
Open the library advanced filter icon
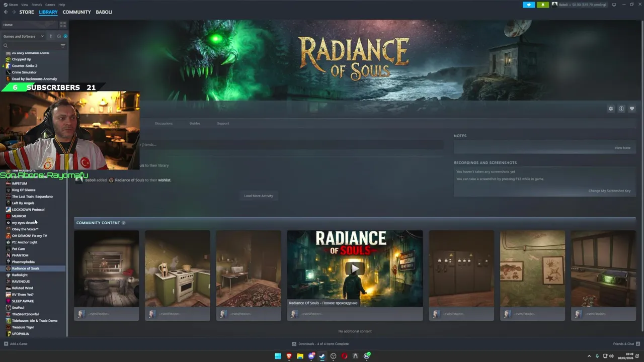63,46
